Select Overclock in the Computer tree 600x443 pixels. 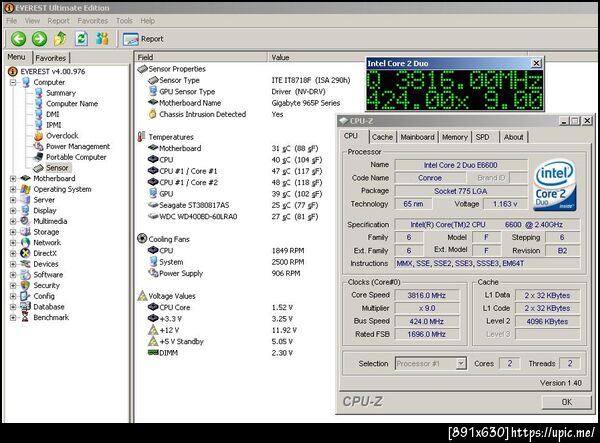(60, 135)
